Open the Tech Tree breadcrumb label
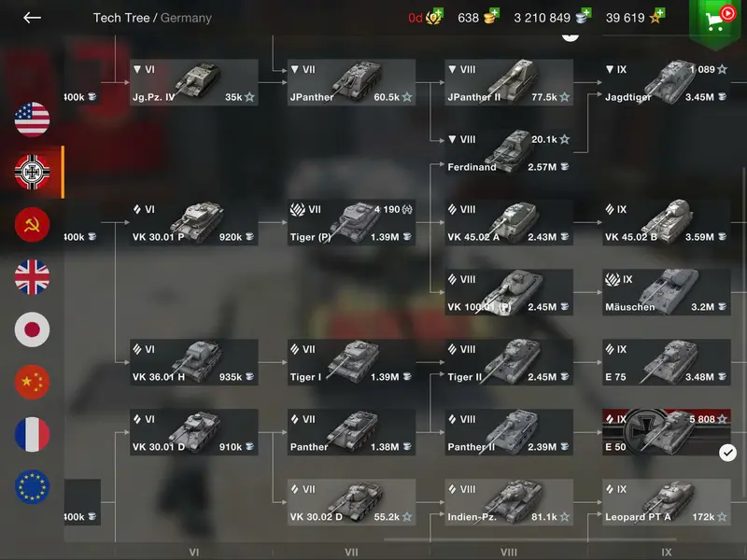 click(121, 18)
